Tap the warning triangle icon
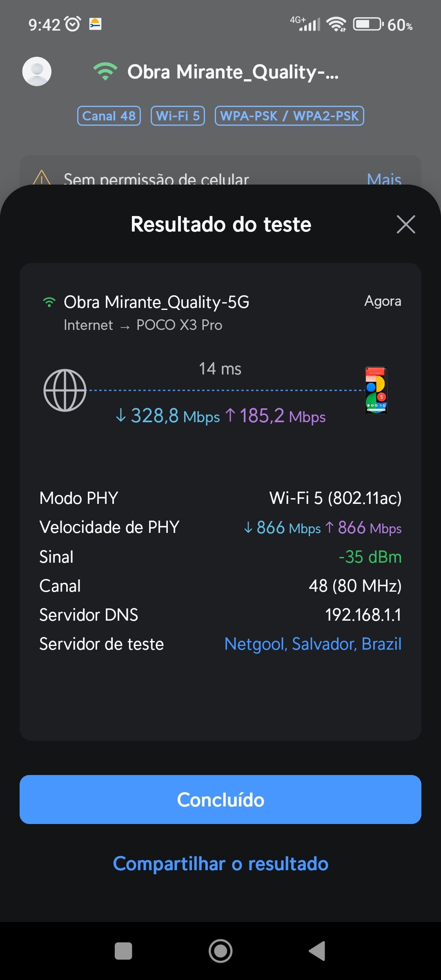This screenshot has width=441, height=980. (x=42, y=178)
